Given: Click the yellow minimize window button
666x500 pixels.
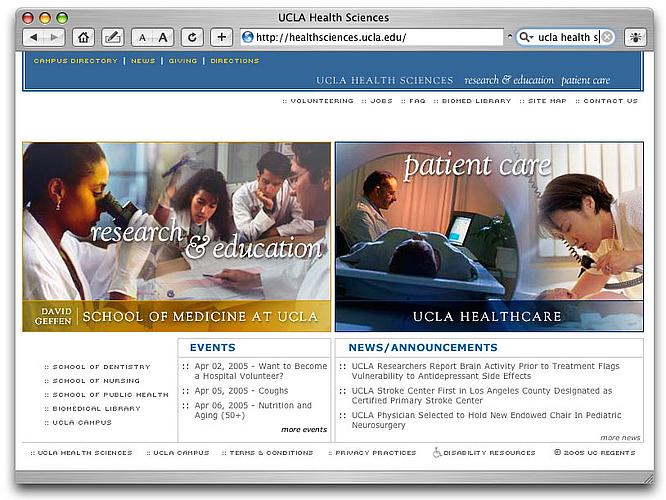Looking at the screenshot, I should pos(45,18).
